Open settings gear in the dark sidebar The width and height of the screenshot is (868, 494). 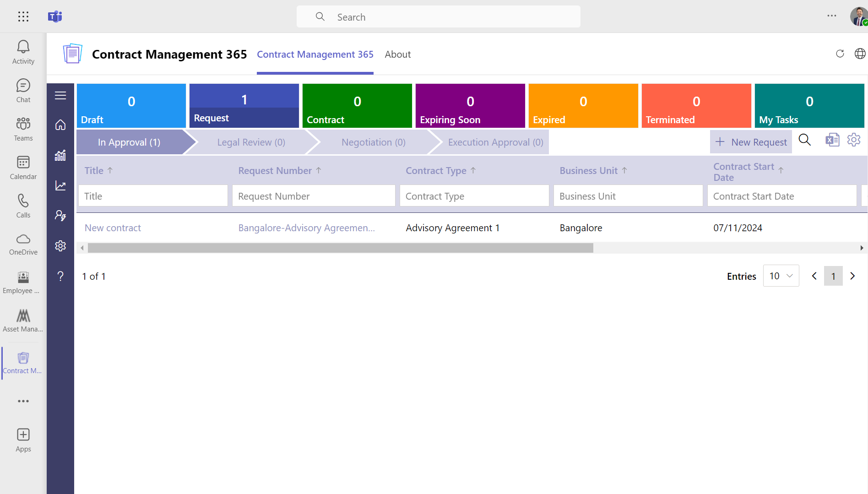coord(60,246)
